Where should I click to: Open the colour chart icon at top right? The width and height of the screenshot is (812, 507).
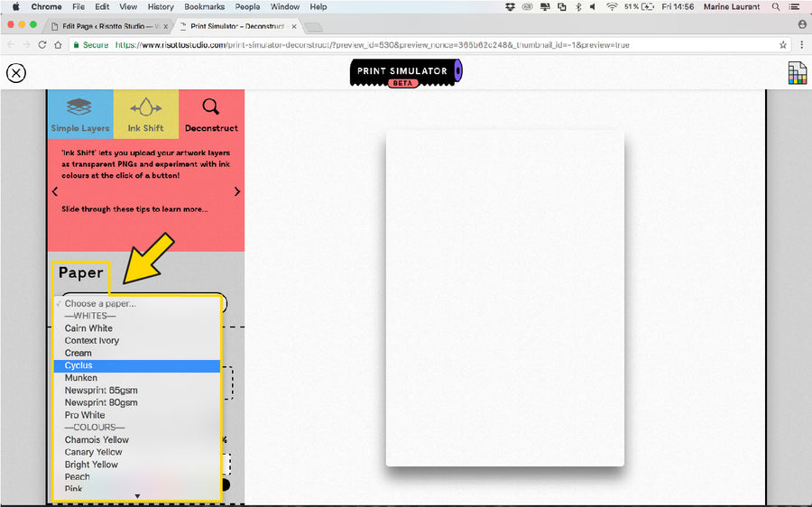pos(798,73)
